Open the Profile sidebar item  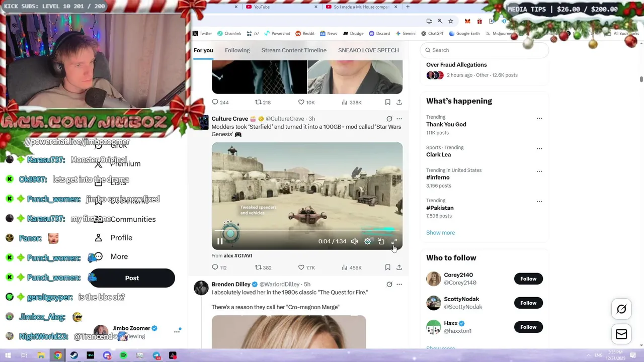tap(114, 238)
